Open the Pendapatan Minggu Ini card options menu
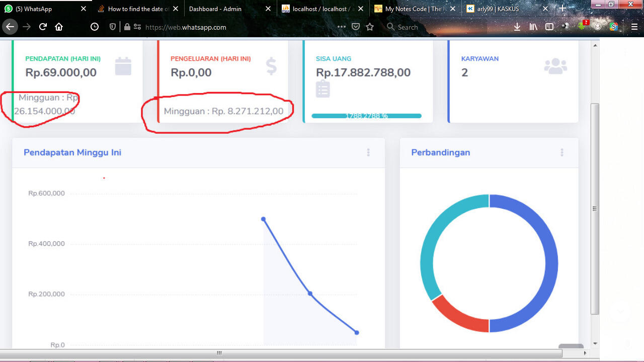644x362 pixels. pos(368,152)
